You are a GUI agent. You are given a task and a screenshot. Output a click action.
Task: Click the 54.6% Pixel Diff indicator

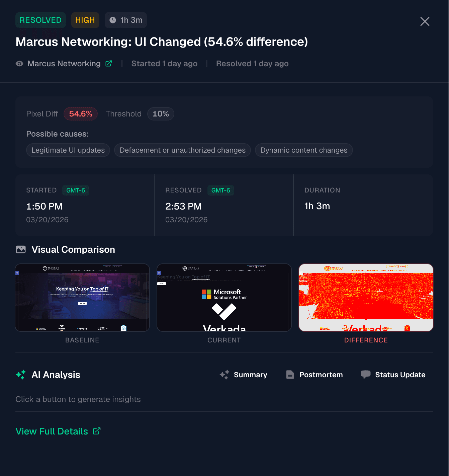pos(81,114)
